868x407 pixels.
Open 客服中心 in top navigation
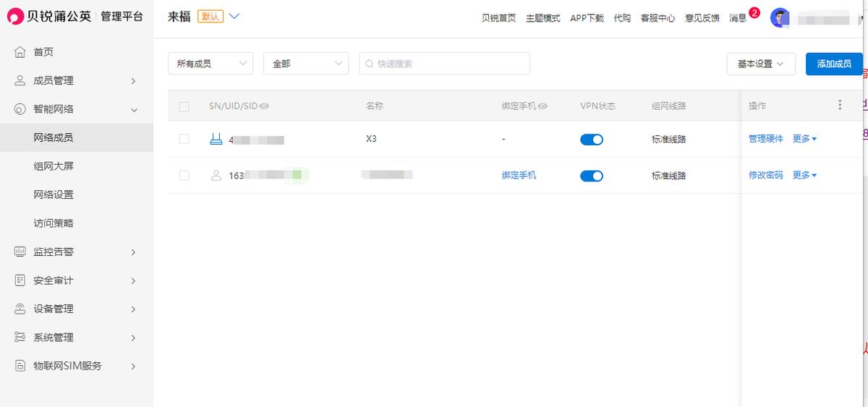coord(658,18)
